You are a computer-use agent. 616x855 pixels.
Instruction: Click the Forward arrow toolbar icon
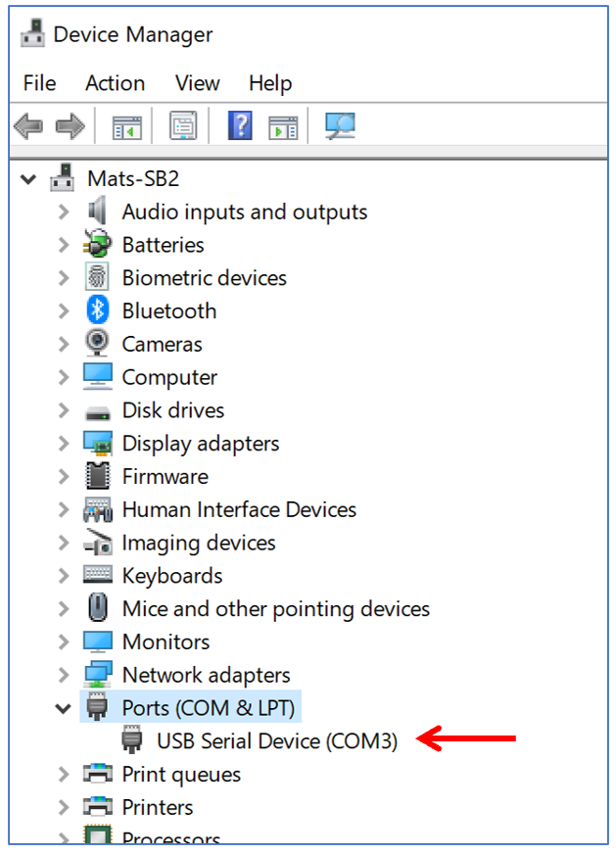click(x=70, y=126)
